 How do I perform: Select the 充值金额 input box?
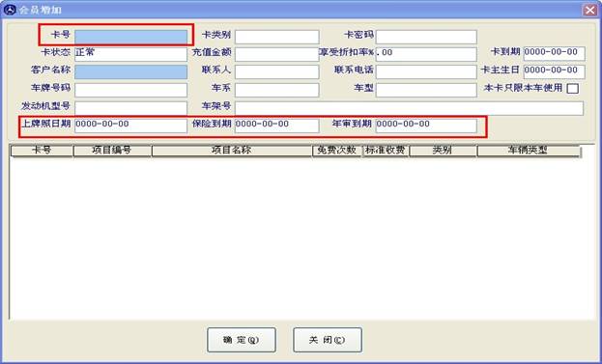(x=276, y=54)
